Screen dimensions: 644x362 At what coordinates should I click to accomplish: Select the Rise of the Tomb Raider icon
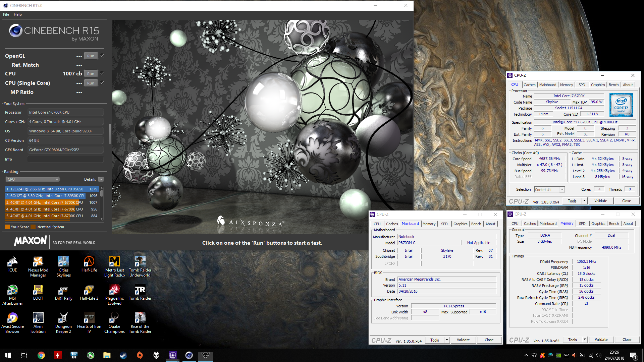(x=140, y=323)
